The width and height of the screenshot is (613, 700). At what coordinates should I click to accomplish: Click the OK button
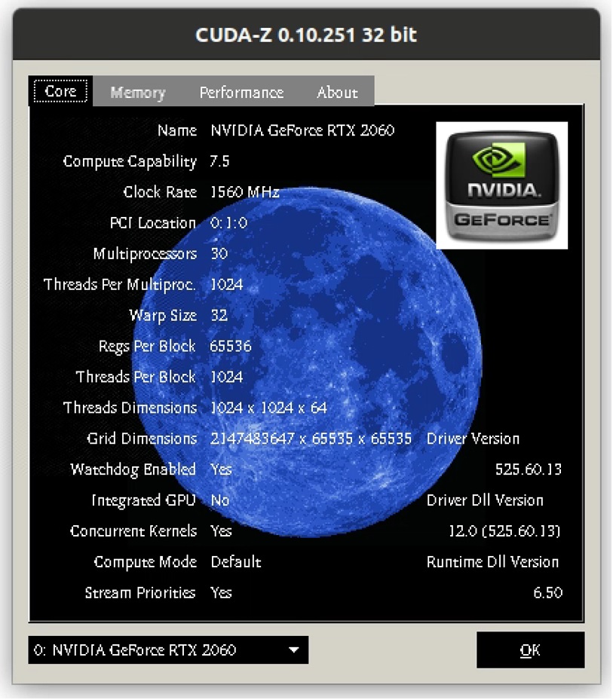(x=530, y=650)
